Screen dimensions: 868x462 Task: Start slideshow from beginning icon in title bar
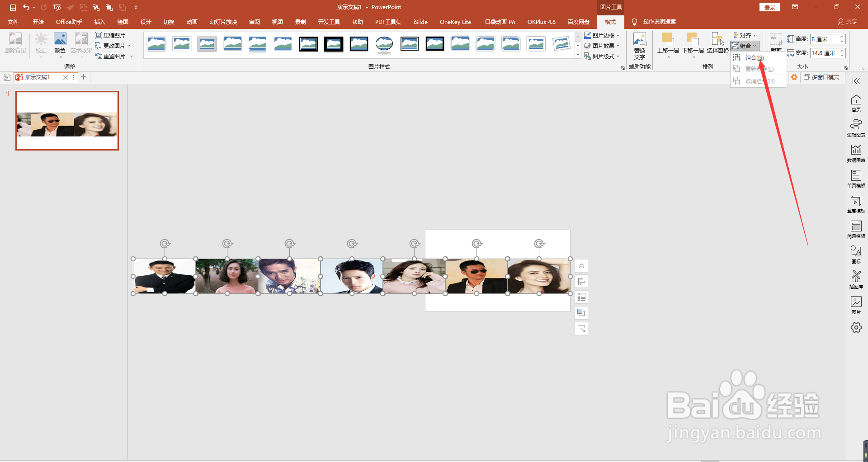coord(57,7)
